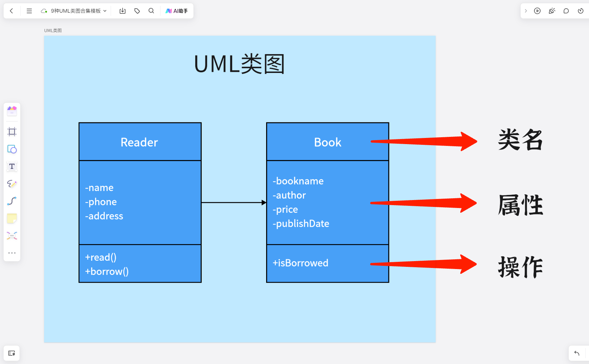Open the comments bubble icon
This screenshot has width=589, height=364.
point(566,11)
